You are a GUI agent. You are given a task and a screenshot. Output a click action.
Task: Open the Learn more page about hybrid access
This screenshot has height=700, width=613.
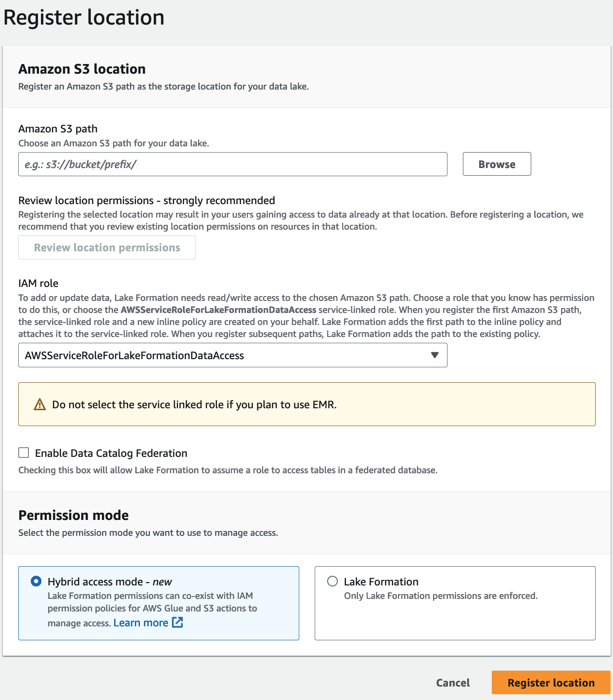click(141, 622)
